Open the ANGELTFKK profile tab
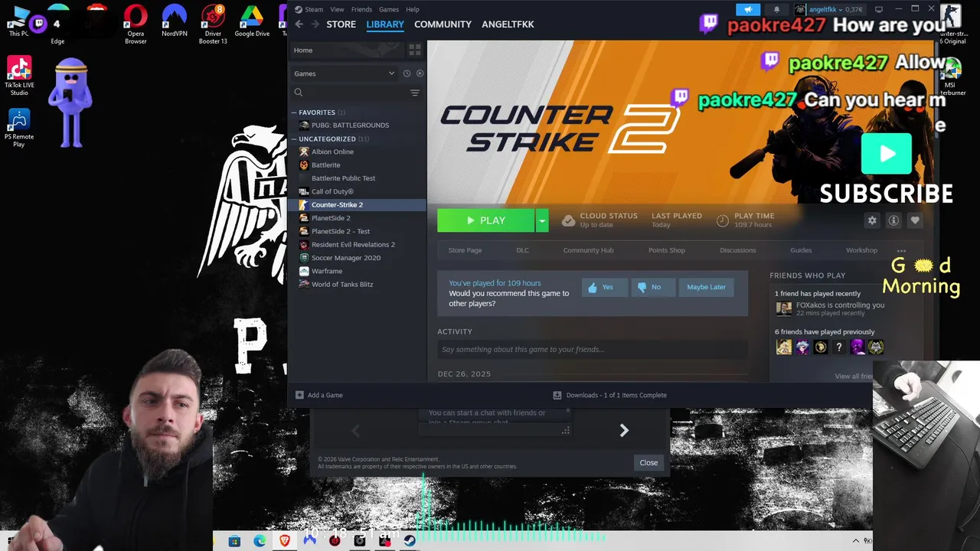This screenshot has width=980, height=551. [508, 24]
